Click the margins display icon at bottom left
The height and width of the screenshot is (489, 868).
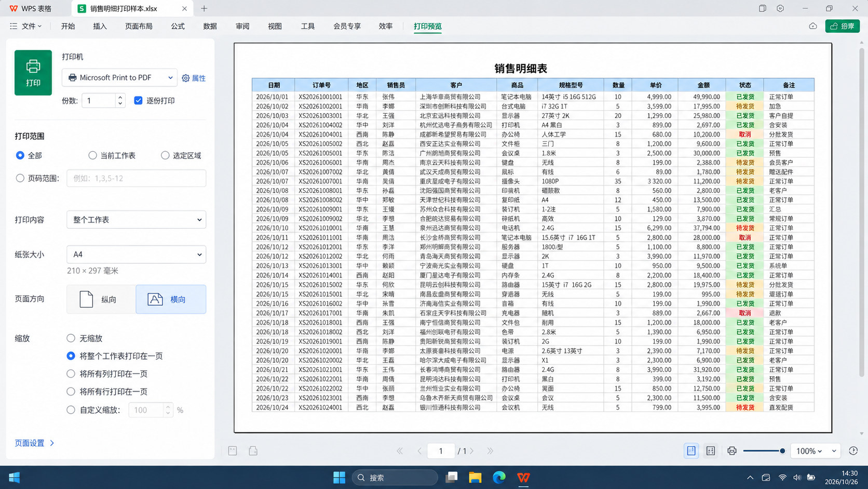pyautogui.click(x=233, y=451)
